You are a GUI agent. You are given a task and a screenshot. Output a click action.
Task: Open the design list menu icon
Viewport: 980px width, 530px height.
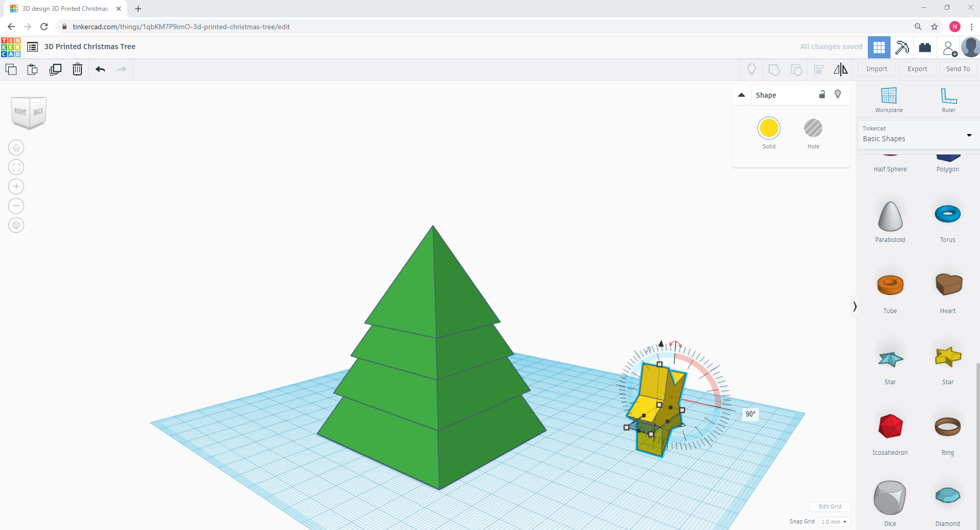[32, 47]
